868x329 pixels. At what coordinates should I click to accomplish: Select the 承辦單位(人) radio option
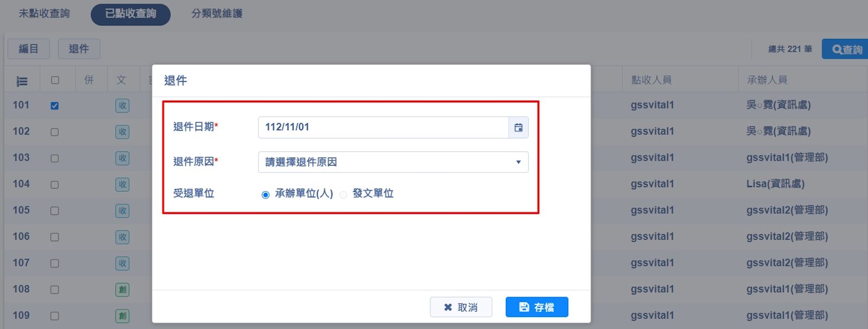coord(266,195)
